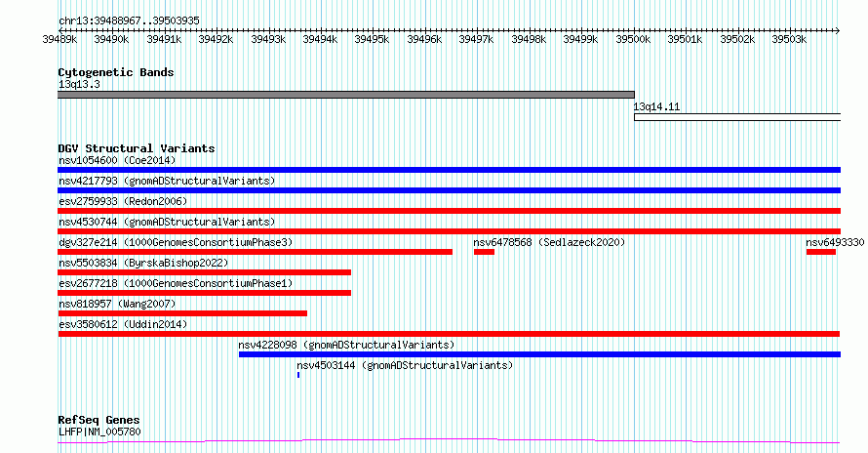Select the red dgv327e214 variant bar
This screenshot has height=453, width=868.
(x=256, y=252)
